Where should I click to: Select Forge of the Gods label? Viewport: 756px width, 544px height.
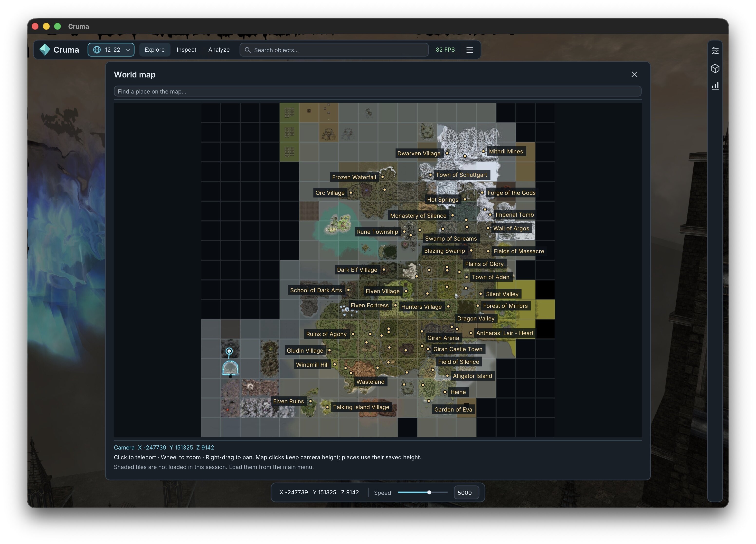[511, 193]
